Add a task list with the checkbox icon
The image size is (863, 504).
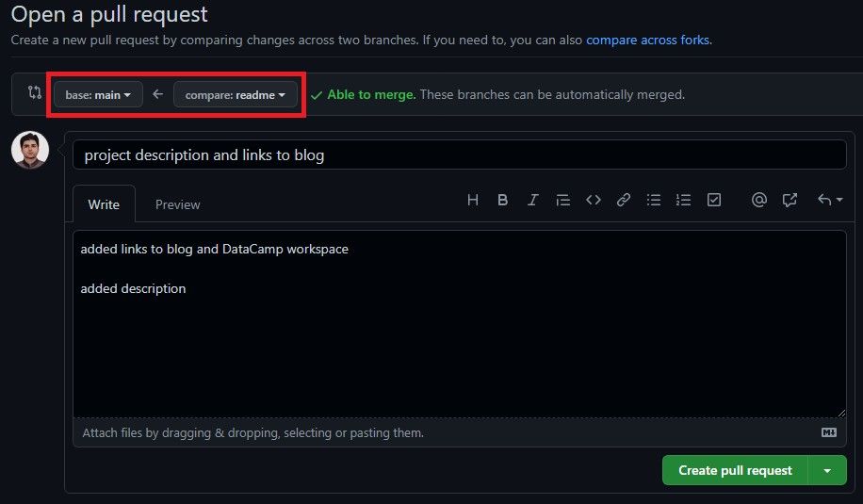coord(714,200)
